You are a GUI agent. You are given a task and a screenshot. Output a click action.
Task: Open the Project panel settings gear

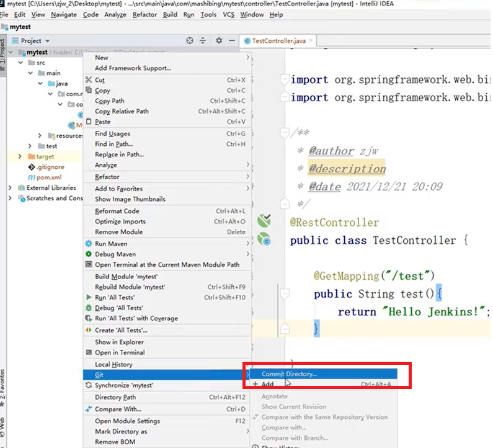pos(219,40)
